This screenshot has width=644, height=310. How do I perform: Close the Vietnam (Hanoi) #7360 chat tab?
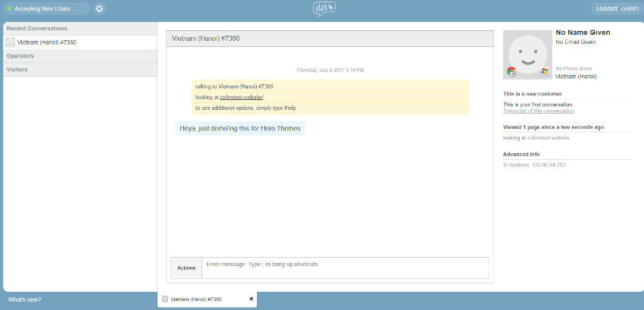[252, 299]
